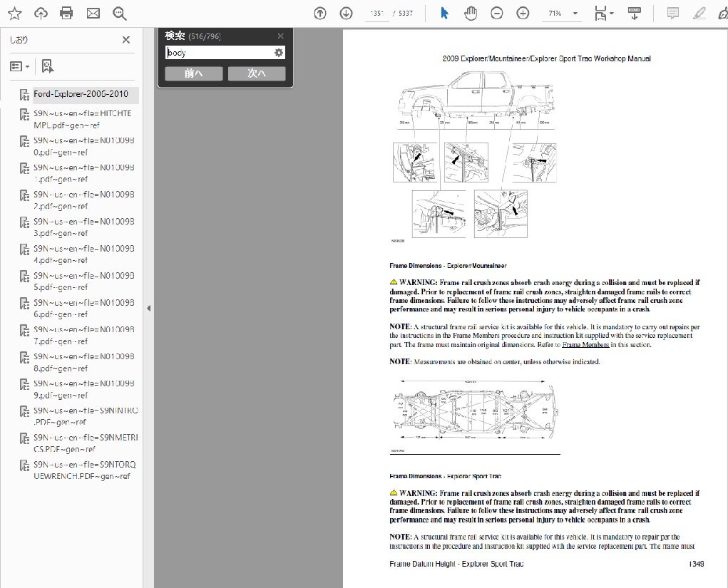Select the arrow selection tool
Screen dimensions: 728x588
pos(444,14)
